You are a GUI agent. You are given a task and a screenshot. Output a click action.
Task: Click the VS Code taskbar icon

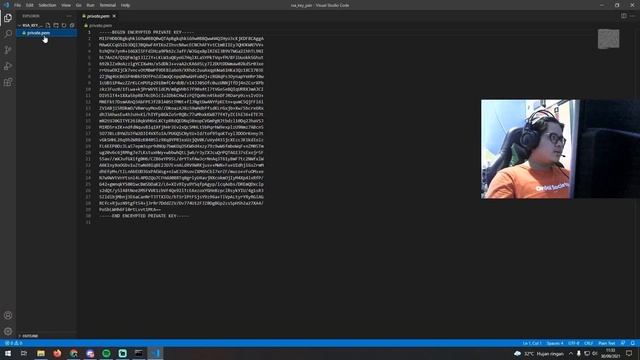(155, 353)
